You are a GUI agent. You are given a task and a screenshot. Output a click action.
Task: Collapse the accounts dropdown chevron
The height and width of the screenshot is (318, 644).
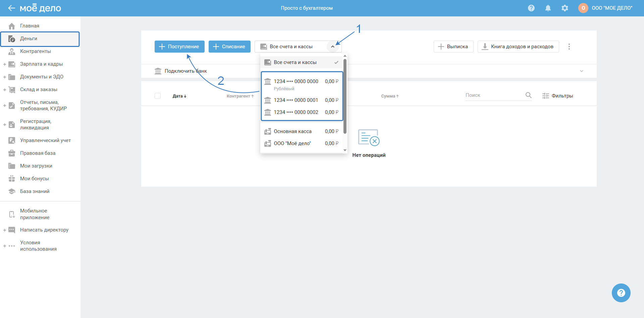[333, 47]
